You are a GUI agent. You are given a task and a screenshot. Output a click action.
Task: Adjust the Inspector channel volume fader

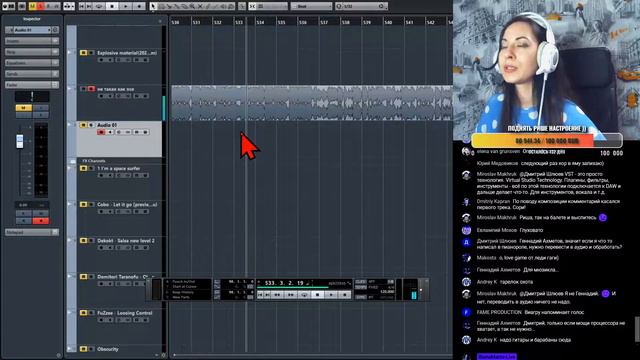point(20,141)
